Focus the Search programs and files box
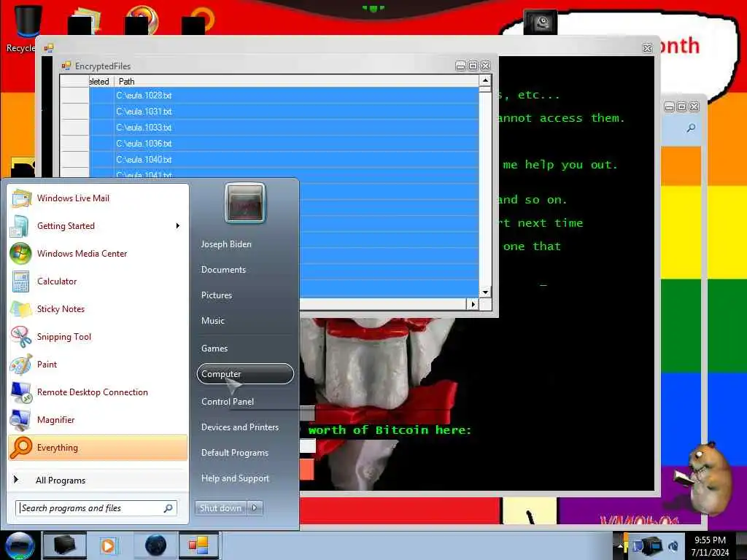This screenshot has width=747, height=560. [x=96, y=508]
